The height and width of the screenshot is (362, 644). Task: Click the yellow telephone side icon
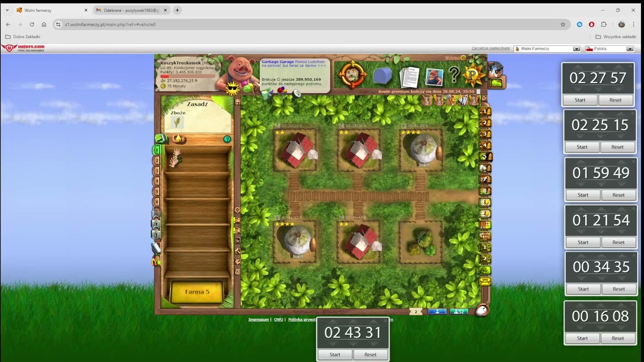[485, 281]
